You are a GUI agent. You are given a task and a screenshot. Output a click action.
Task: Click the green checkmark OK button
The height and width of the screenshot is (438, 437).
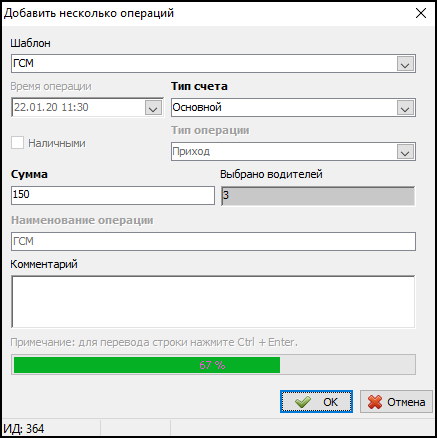316,402
